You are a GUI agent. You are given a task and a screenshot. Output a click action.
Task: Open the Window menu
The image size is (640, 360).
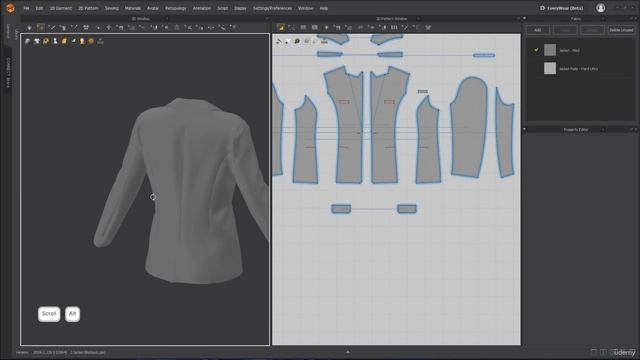[x=305, y=8]
